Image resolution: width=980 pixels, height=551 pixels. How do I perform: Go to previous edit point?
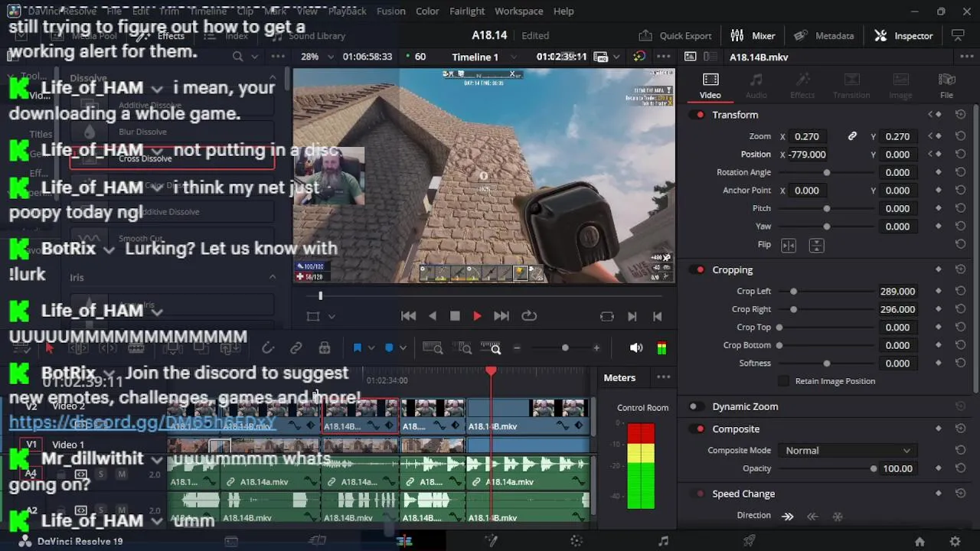[657, 316]
